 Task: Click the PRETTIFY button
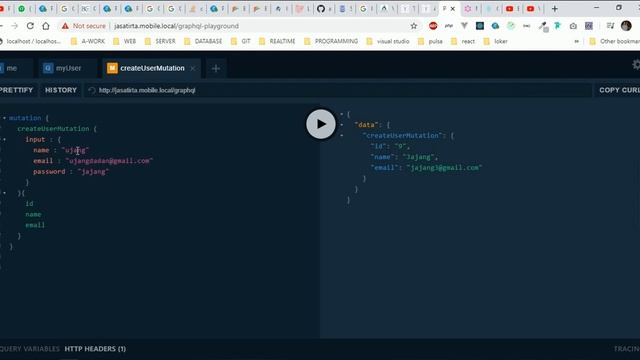click(x=17, y=90)
